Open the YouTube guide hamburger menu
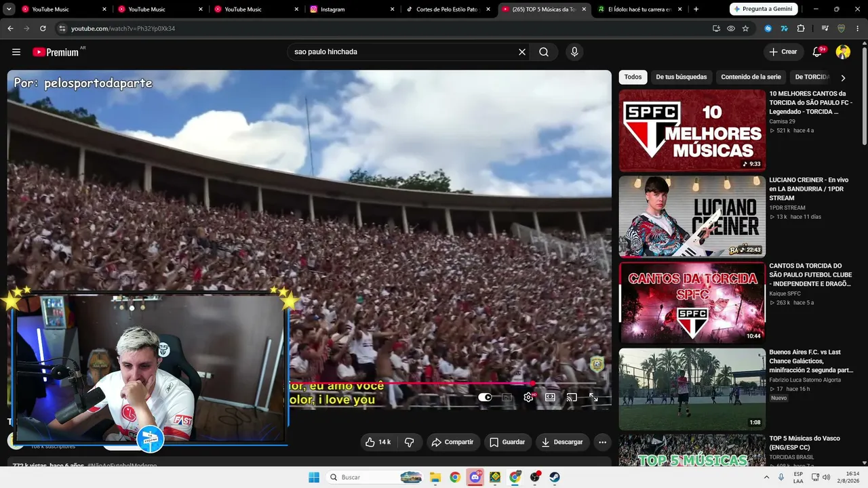The image size is (868, 488). tap(16, 52)
